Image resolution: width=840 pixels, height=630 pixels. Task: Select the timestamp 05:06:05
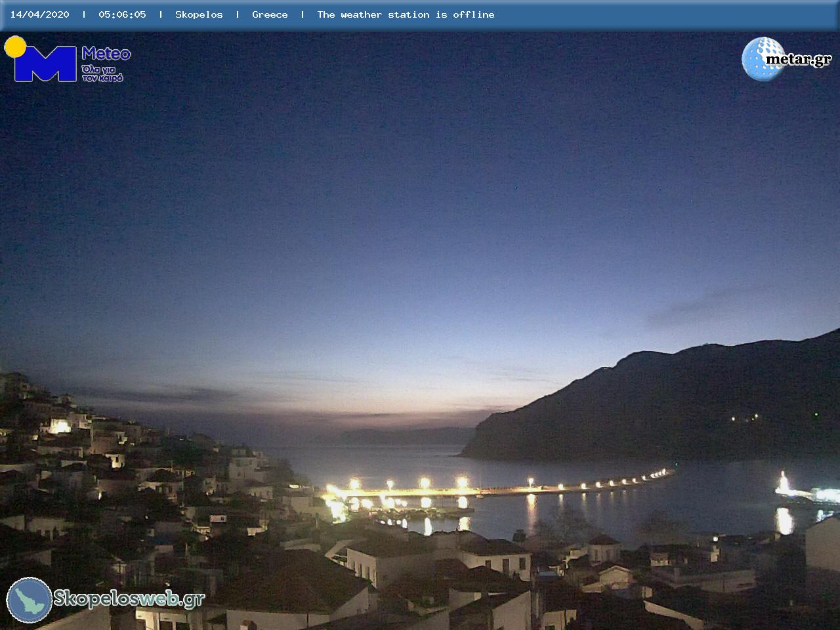(x=122, y=14)
